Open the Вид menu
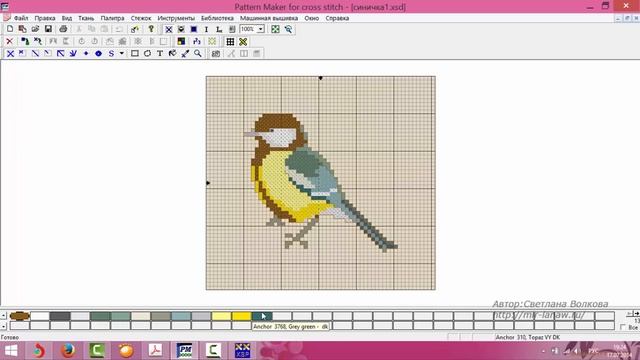640x360 pixels. 67,18
